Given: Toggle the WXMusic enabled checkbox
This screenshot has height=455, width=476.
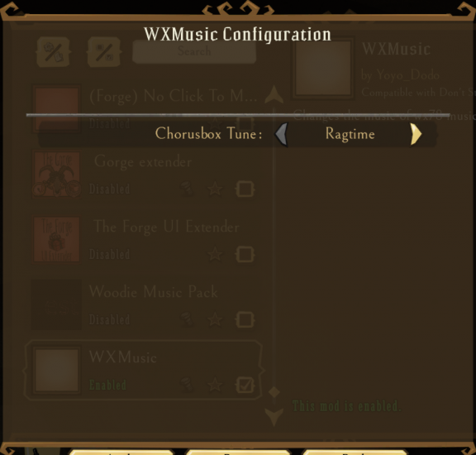Looking at the screenshot, I should click(x=245, y=385).
